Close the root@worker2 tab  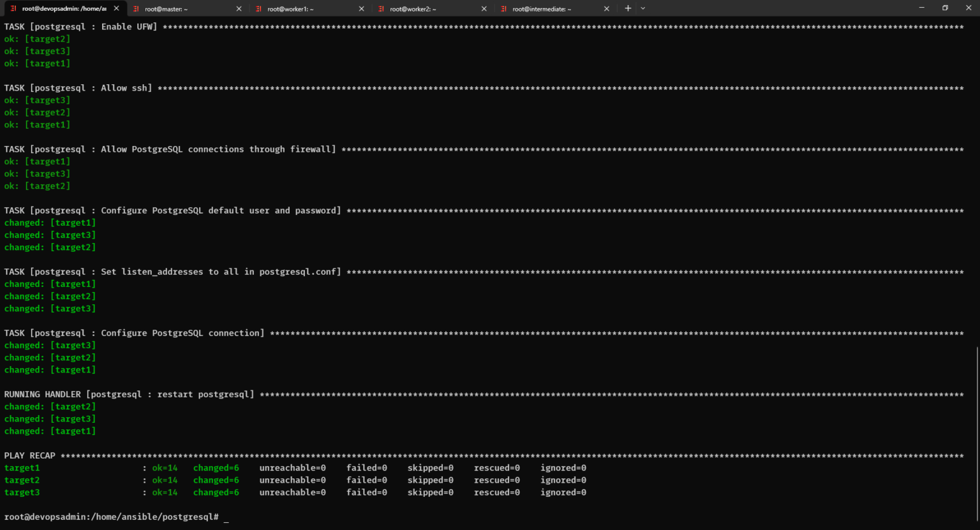[484, 9]
